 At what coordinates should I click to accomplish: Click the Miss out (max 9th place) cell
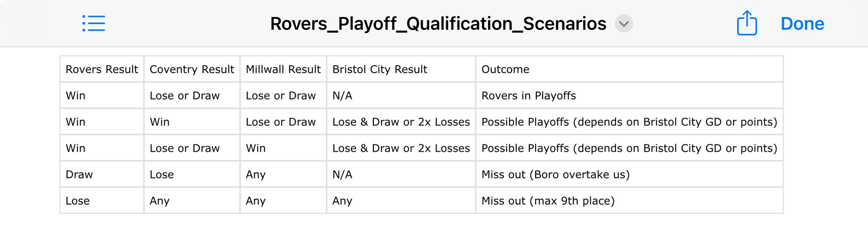[548, 201]
